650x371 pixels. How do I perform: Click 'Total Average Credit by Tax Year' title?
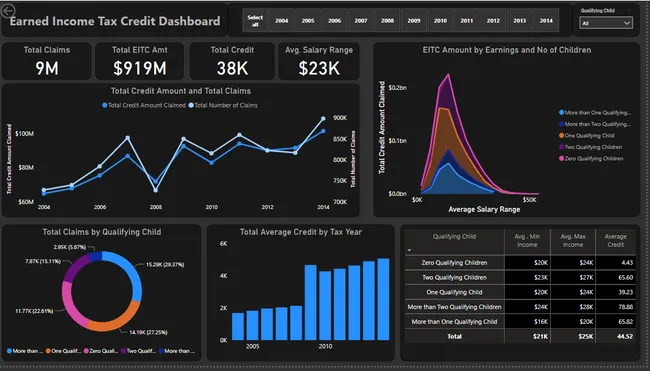(301, 232)
